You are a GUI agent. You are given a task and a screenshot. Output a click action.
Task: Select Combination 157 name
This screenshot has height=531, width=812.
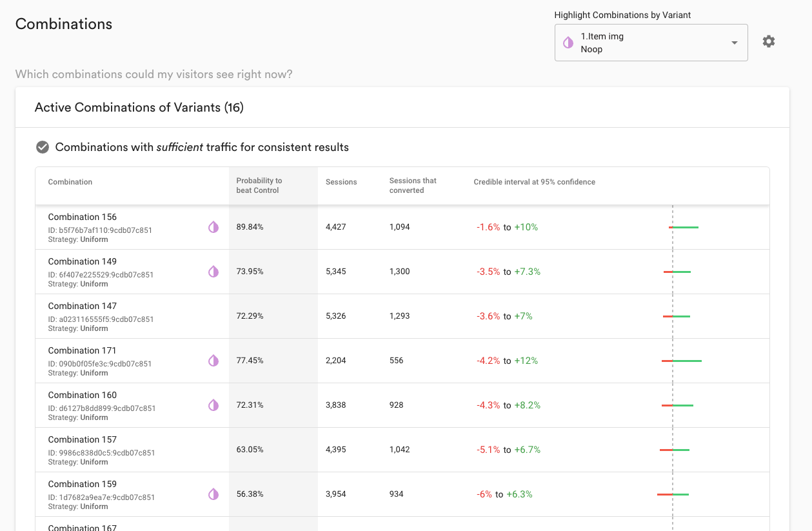[x=83, y=439]
